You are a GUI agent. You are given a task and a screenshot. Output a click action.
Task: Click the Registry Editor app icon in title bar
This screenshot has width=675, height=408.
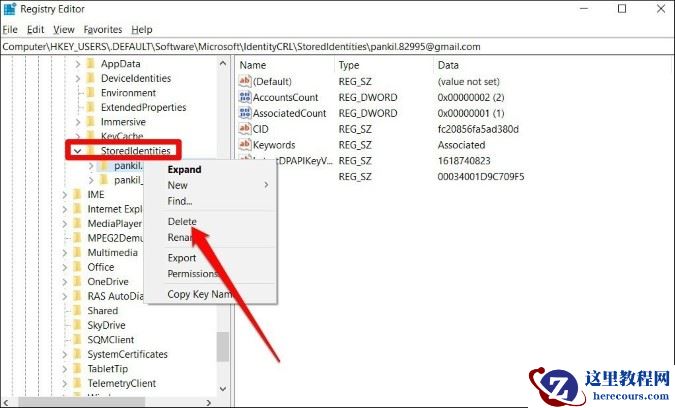(x=9, y=9)
